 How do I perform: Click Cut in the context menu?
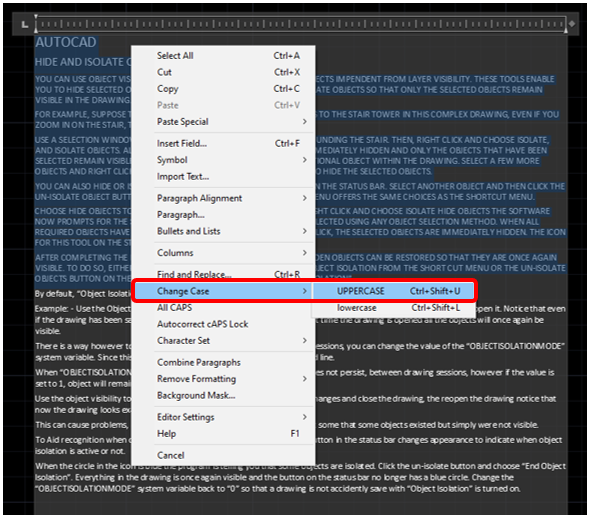(x=223, y=72)
